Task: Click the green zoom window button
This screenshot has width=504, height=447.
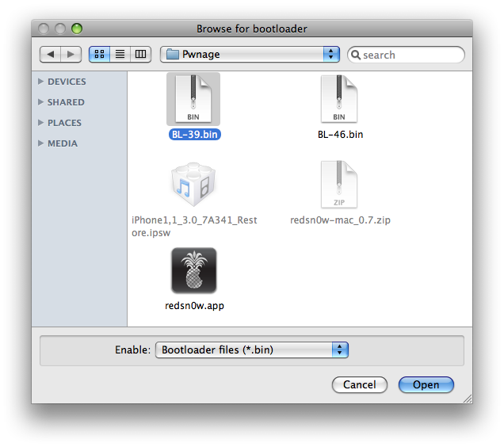Action: 77,29
